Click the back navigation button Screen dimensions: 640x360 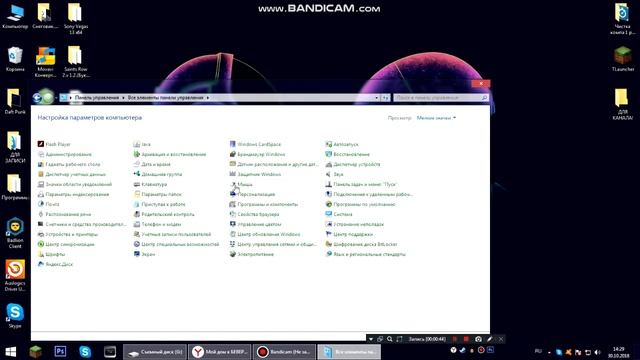click(x=37, y=98)
